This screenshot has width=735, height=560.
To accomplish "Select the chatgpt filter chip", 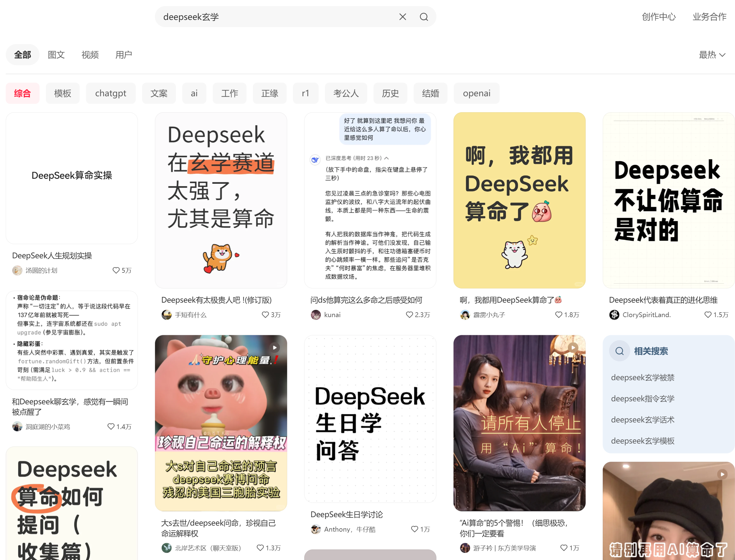I will click(111, 93).
